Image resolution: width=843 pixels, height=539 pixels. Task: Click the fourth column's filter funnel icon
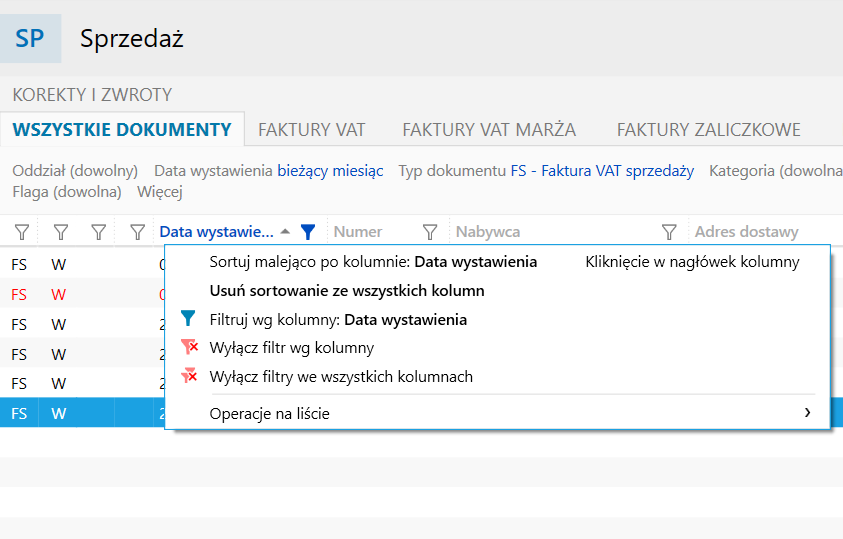click(137, 232)
